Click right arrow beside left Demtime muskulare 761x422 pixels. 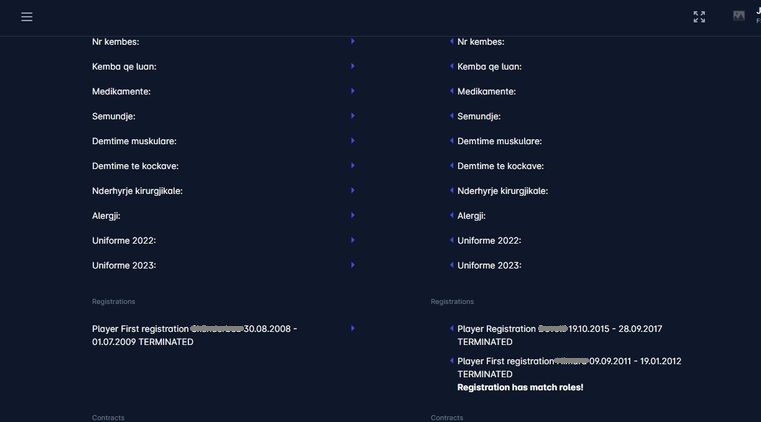353,141
